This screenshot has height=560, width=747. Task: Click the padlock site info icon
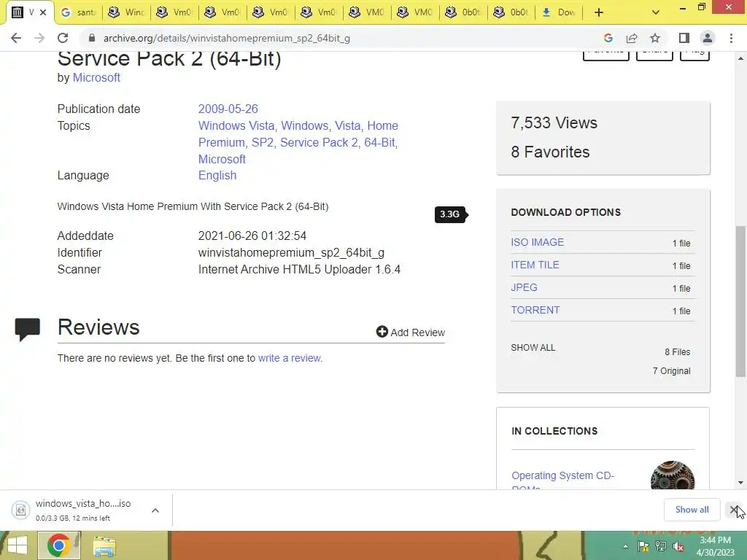point(92,38)
